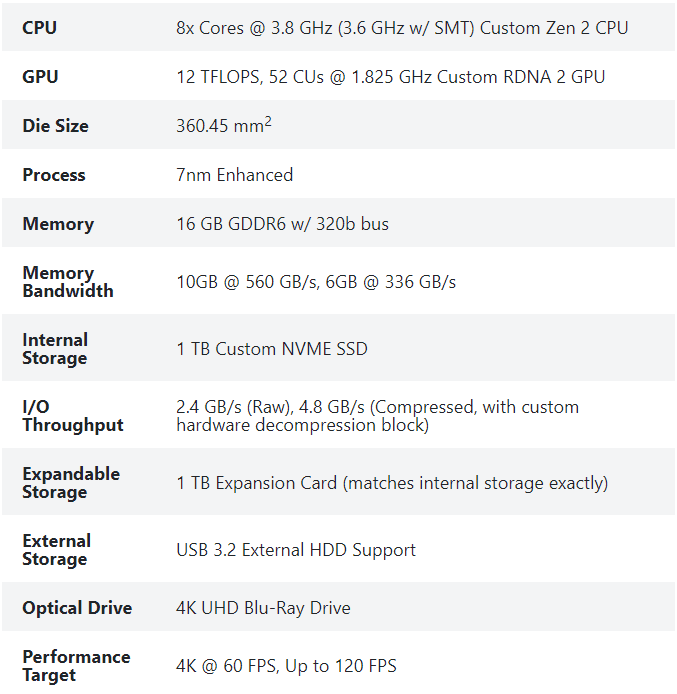This screenshot has height=694, width=677.
Task: Click the CPU row label
Action: point(42,28)
